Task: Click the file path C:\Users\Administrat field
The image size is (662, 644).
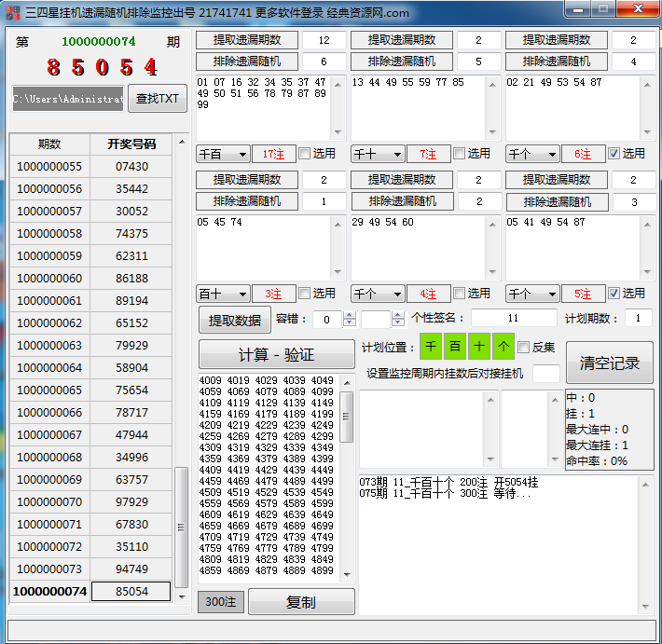Action: click(x=68, y=99)
